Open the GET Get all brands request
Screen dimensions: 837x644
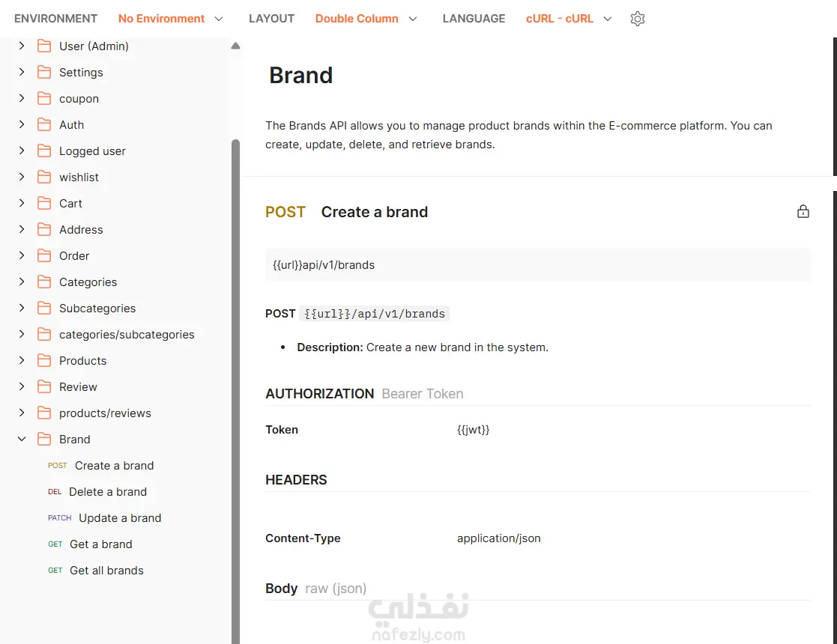coord(106,571)
